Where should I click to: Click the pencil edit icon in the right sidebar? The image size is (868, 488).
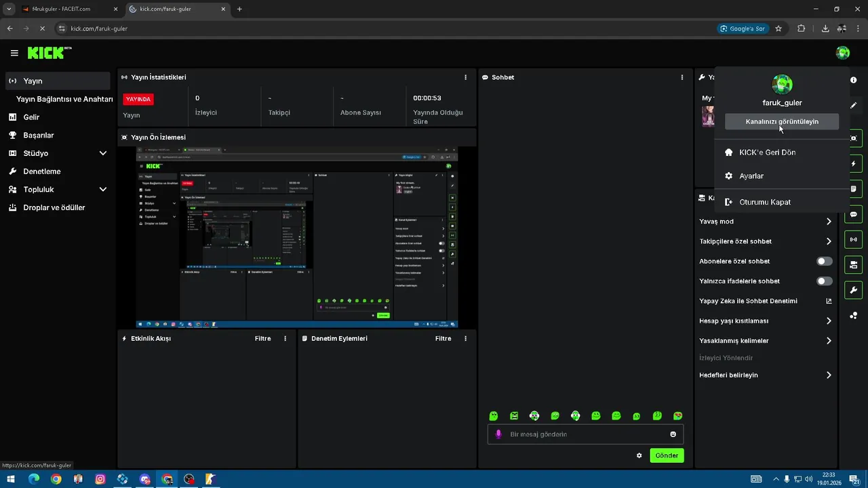853,105
